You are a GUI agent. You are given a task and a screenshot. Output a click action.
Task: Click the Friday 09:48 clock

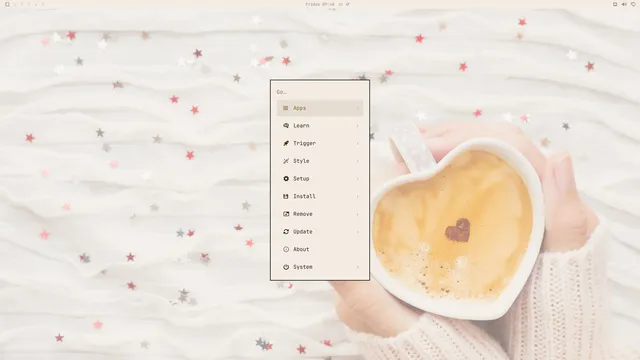tap(320, 4)
